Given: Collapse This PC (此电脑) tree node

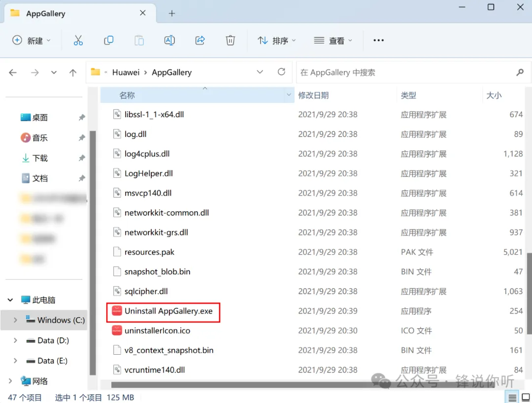Looking at the screenshot, I should (x=10, y=300).
